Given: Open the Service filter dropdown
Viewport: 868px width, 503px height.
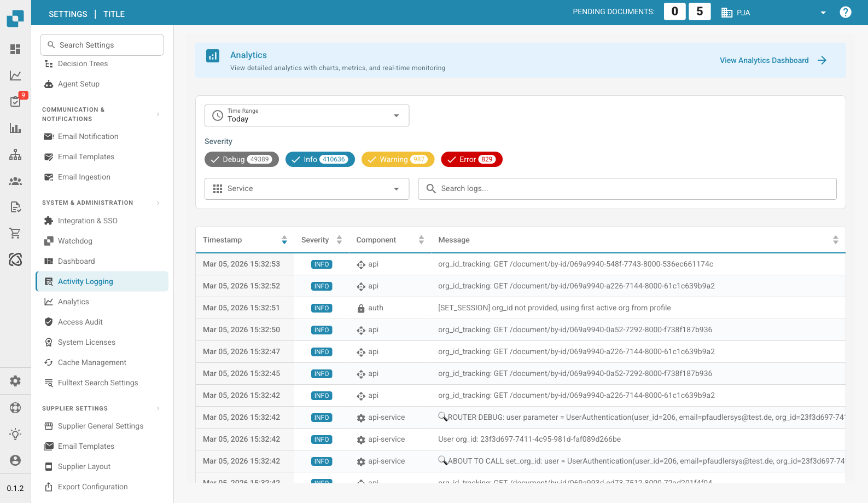Looking at the screenshot, I should click(307, 189).
